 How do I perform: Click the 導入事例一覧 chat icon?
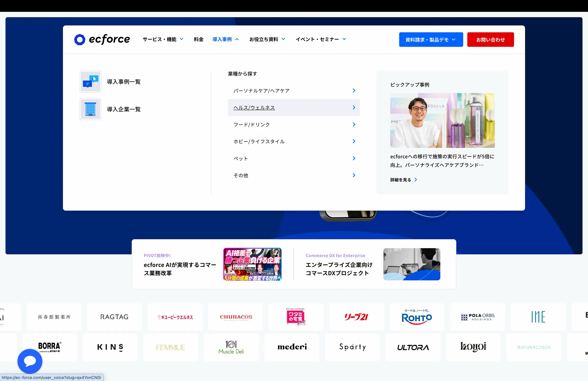[90, 82]
